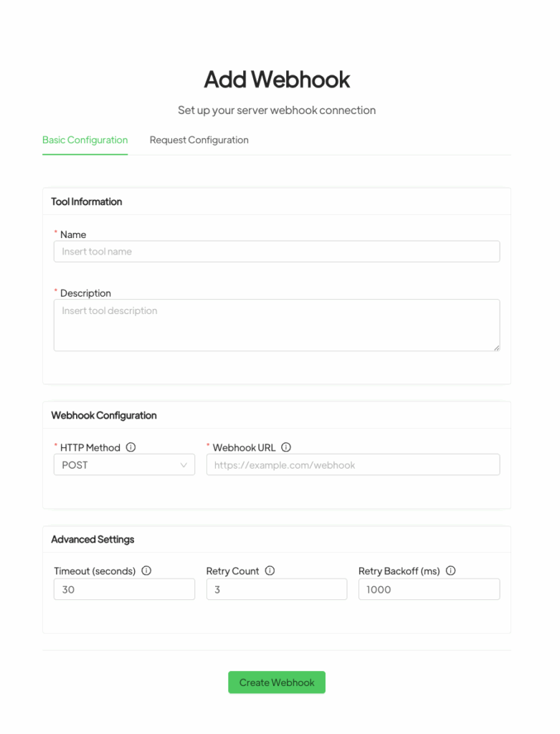
Task: Click the Webhook URL input field
Action: pyautogui.click(x=353, y=465)
